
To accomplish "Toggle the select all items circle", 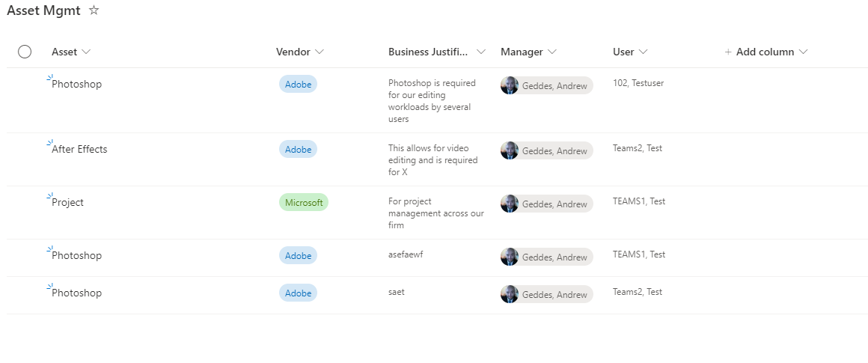I will (x=25, y=52).
